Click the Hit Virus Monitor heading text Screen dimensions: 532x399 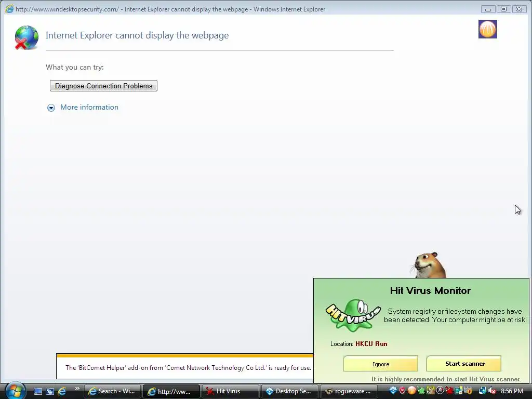click(x=430, y=290)
